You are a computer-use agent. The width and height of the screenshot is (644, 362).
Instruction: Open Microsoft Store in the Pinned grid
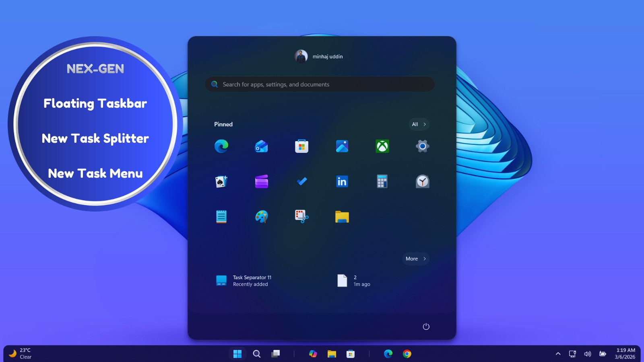click(302, 146)
